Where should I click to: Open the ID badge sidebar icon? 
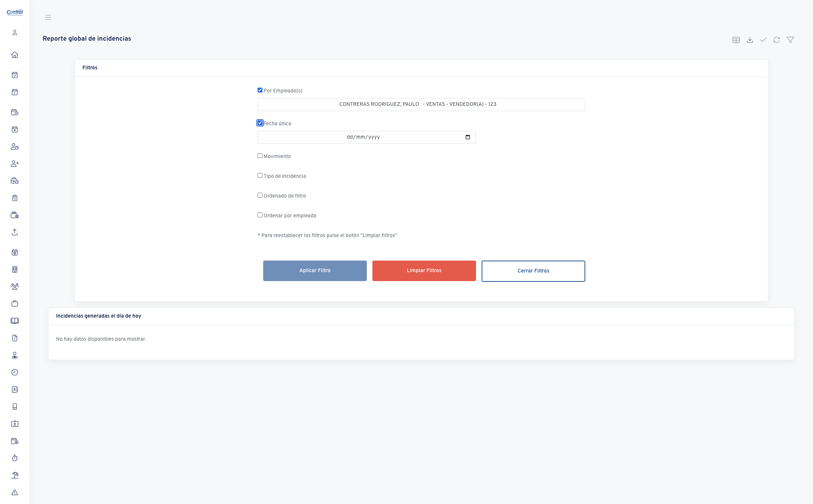[x=15, y=424]
